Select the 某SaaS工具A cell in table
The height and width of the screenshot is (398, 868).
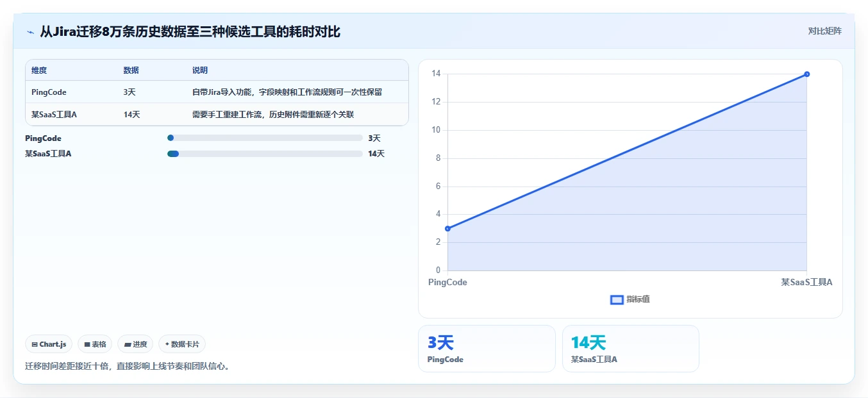[x=54, y=115]
